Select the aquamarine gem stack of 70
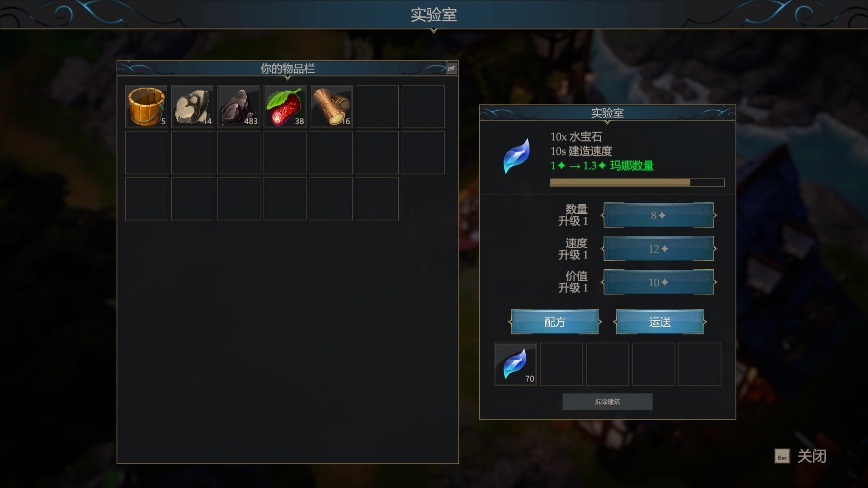The width and height of the screenshot is (868, 488). pos(515,364)
